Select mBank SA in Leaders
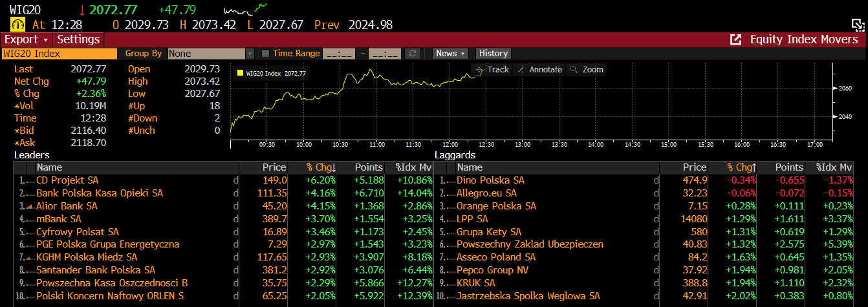The height and width of the screenshot is (307, 868). 59,219
